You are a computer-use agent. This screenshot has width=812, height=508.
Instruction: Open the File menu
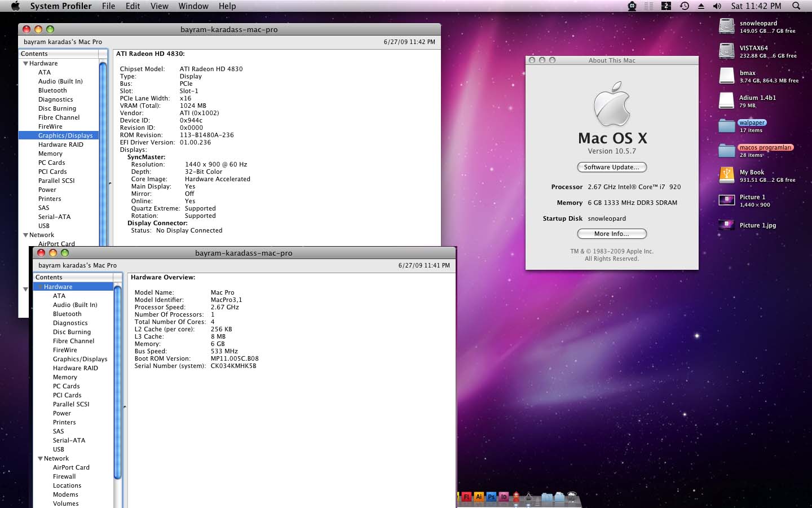click(108, 6)
